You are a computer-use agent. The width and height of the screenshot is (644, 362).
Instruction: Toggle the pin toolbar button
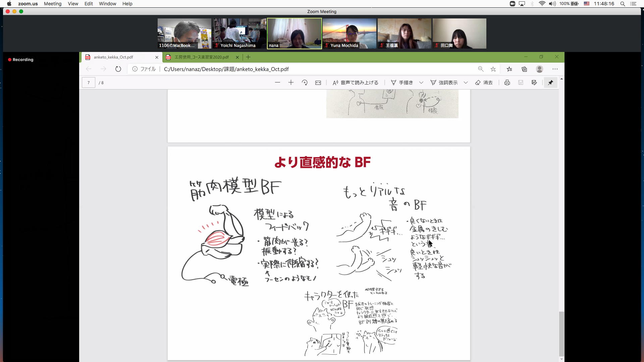pyautogui.click(x=550, y=82)
